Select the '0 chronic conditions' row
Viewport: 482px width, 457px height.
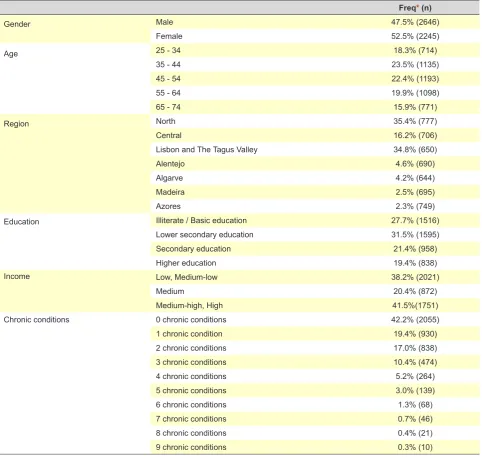point(191,320)
